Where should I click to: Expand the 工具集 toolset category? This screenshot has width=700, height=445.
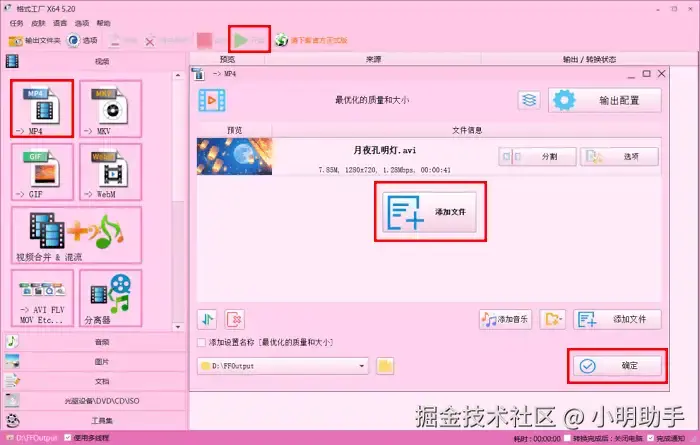[95, 420]
